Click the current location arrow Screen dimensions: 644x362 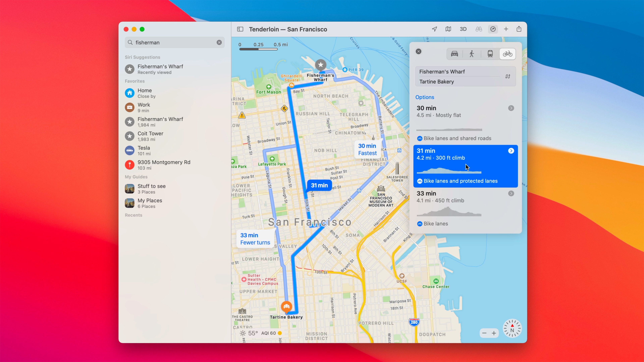[435, 29]
